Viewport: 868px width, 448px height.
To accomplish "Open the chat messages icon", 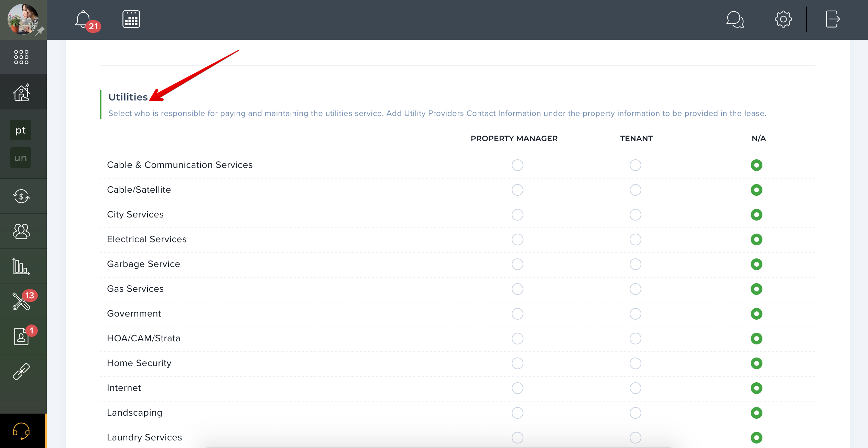I will [x=735, y=19].
